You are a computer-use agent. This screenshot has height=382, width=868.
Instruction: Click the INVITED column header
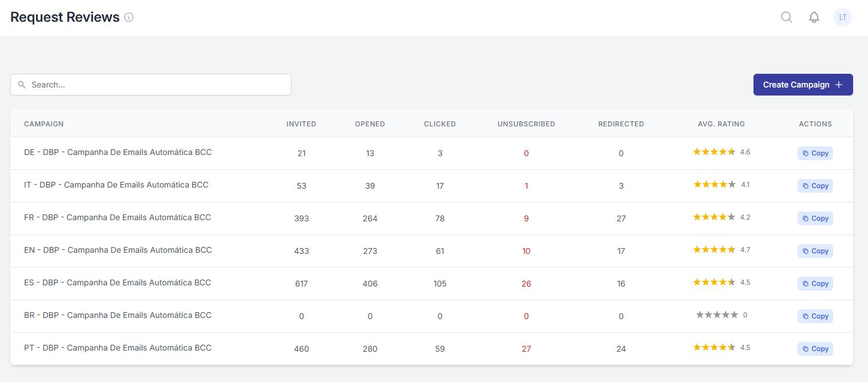point(301,124)
